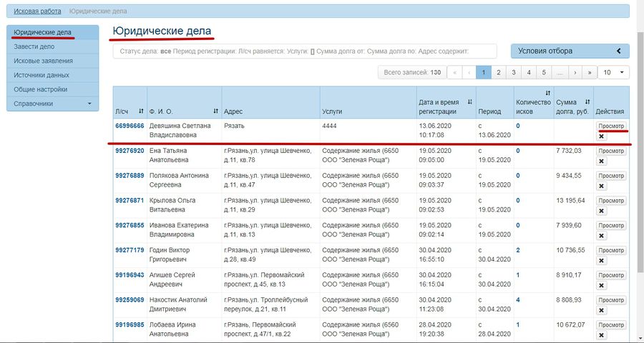Click X icon for Накостик Анатолий row

[x=601, y=310]
